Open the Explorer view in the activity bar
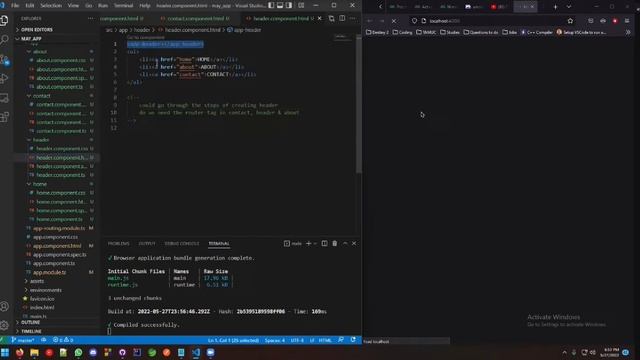 4,20
